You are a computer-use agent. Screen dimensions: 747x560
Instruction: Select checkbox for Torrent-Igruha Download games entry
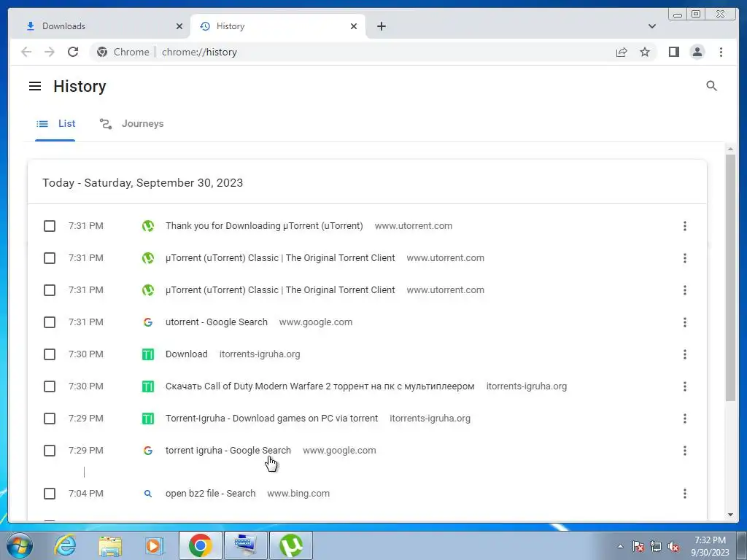click(x=50, y=418)
